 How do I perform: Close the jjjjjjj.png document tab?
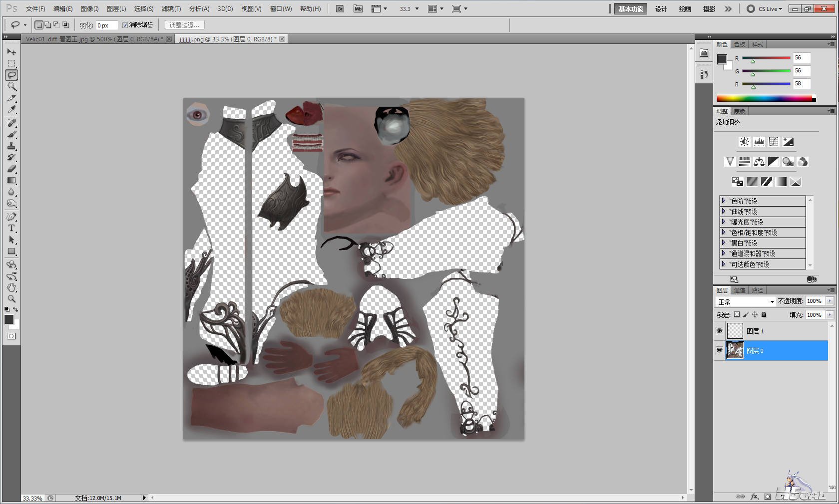pos(282,39)
